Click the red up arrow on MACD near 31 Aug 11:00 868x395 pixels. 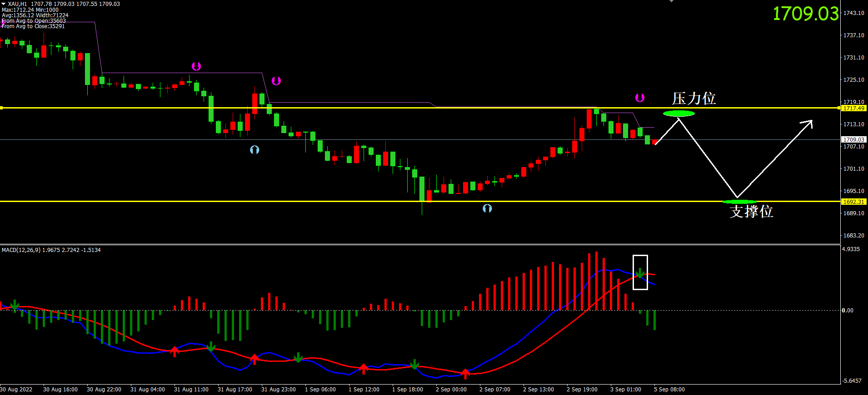point(175,351)
